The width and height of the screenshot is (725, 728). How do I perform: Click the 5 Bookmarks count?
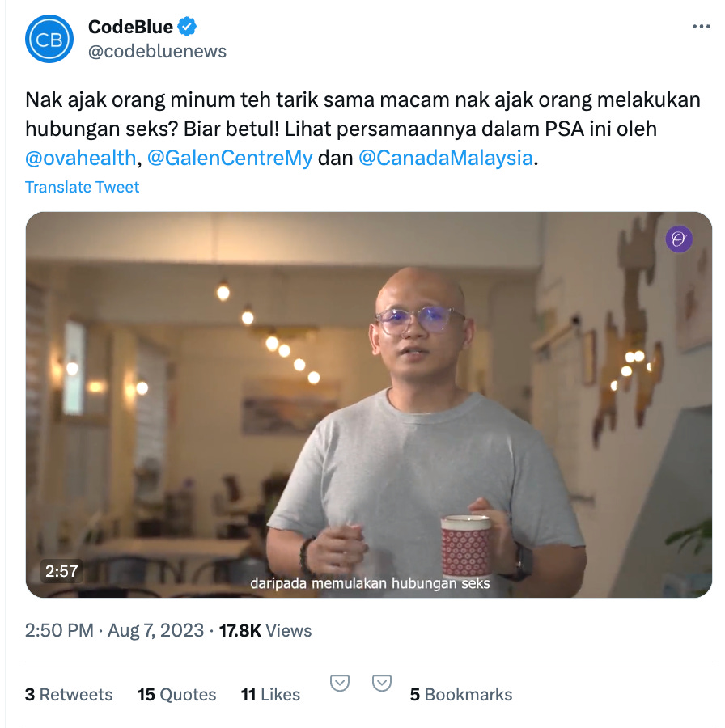[x=461, y=695]
